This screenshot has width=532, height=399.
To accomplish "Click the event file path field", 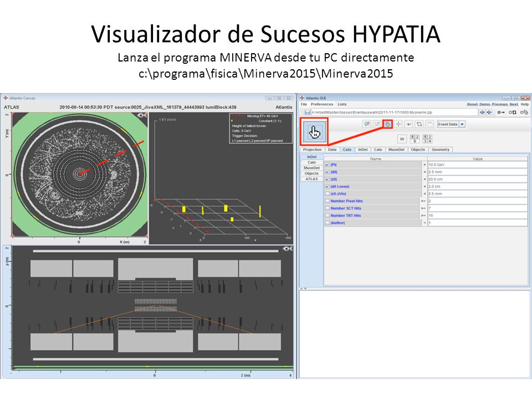I will (x=394, y=112).
